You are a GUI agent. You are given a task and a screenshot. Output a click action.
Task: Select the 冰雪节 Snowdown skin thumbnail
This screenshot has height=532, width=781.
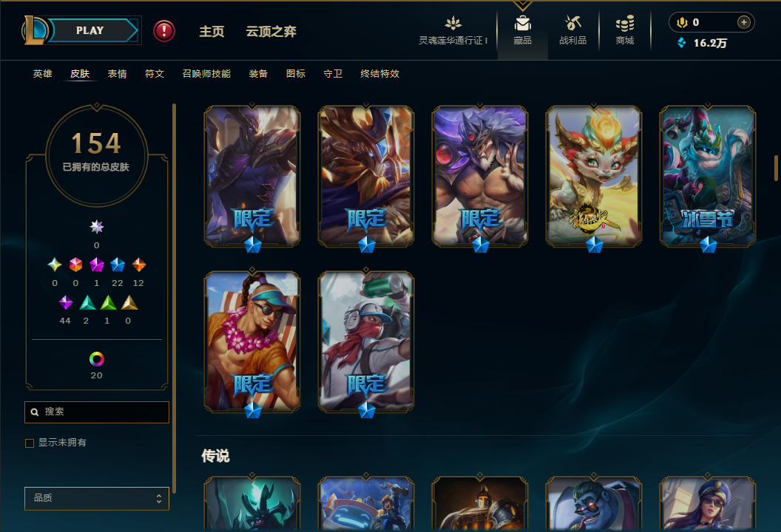(x=707, y=176)
